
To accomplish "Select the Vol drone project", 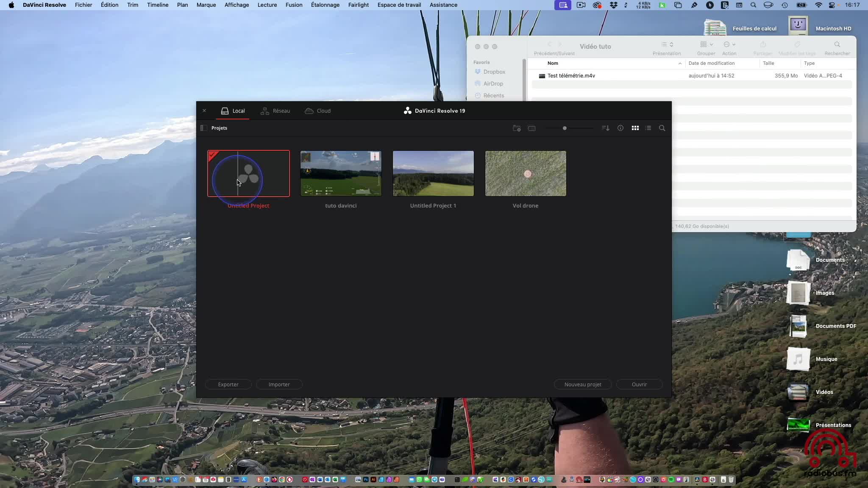I will pyautogui.click(x=526, y=174).
